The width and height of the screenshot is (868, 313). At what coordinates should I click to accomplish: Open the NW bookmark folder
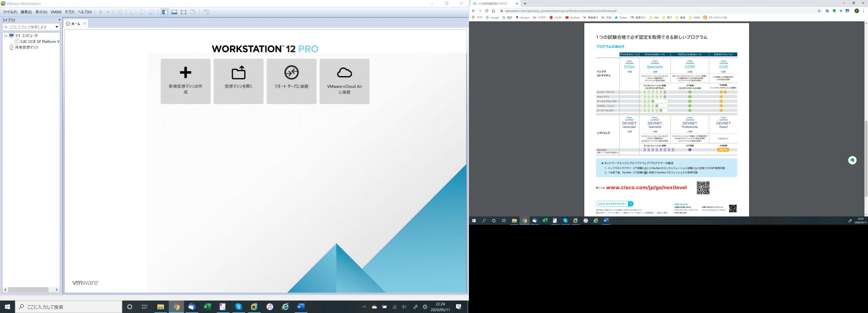click(654, 18)
